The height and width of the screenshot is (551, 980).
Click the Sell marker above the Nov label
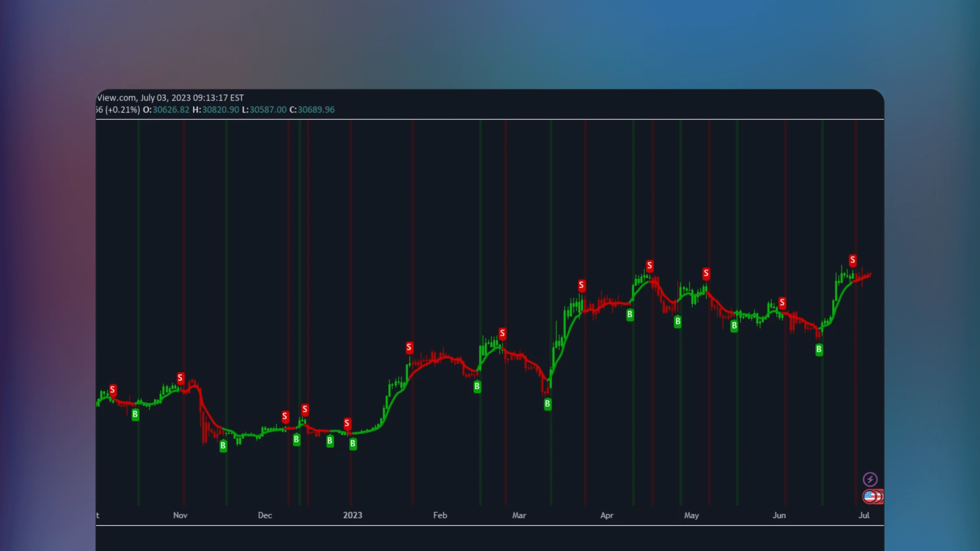coord(180,378)
